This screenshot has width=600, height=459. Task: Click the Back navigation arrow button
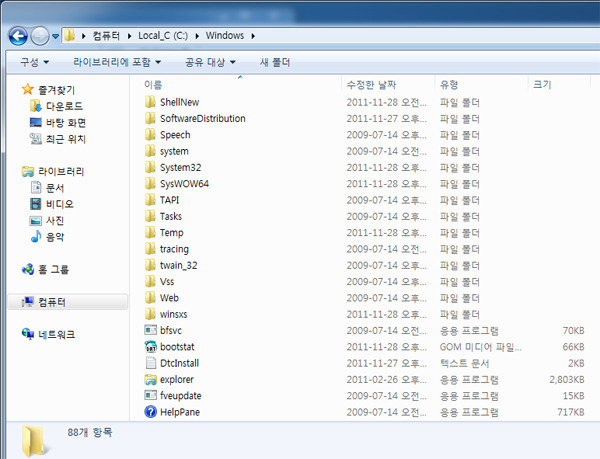coord(18,36)
